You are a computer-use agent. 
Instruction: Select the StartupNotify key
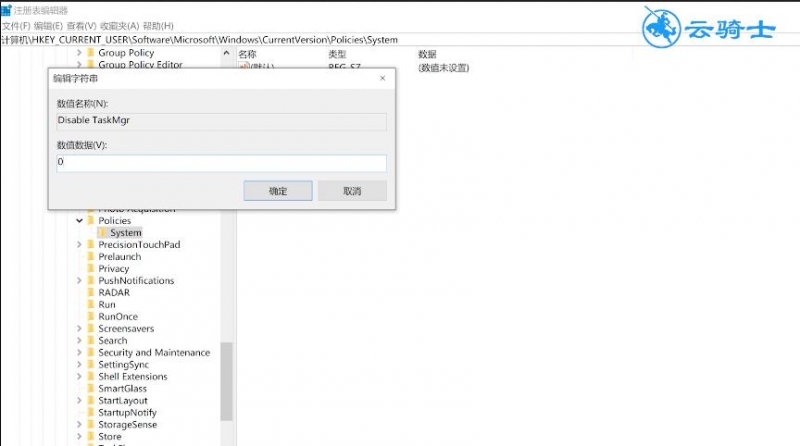click(x=128, y=412)
